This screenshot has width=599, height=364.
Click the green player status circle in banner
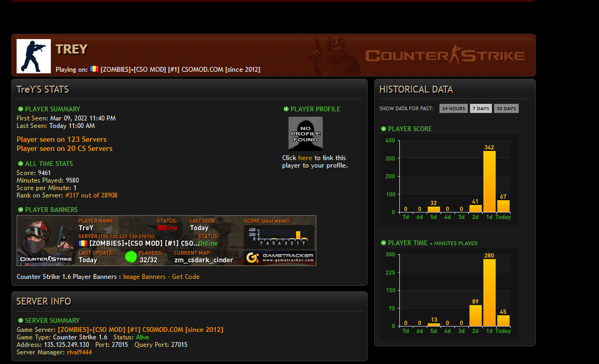click(131, 257)
